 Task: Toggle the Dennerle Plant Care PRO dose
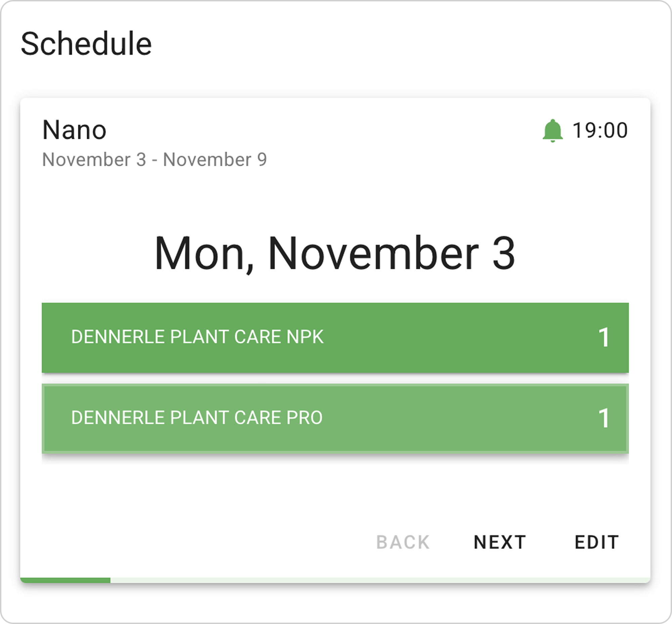click(x=335, y=418)
